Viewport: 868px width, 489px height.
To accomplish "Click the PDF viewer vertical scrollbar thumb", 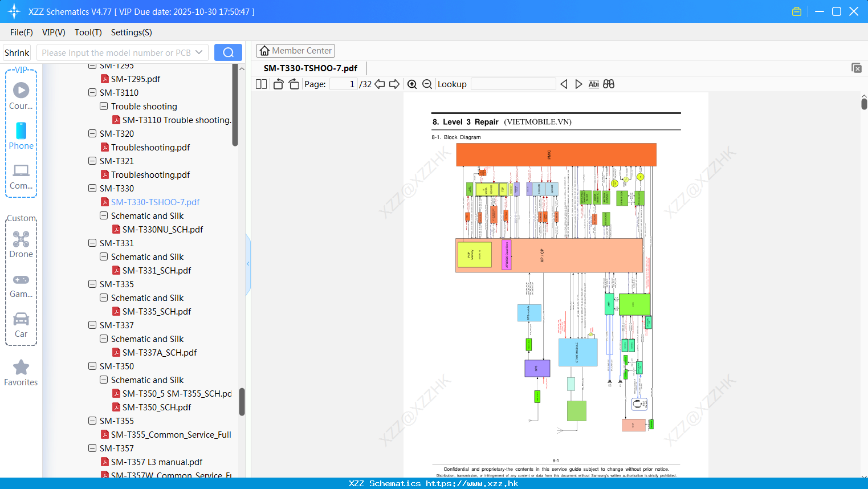I will coord(864,104).
